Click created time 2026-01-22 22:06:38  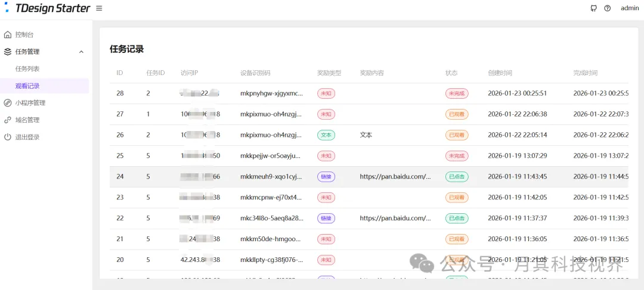[x=518, y=114]
